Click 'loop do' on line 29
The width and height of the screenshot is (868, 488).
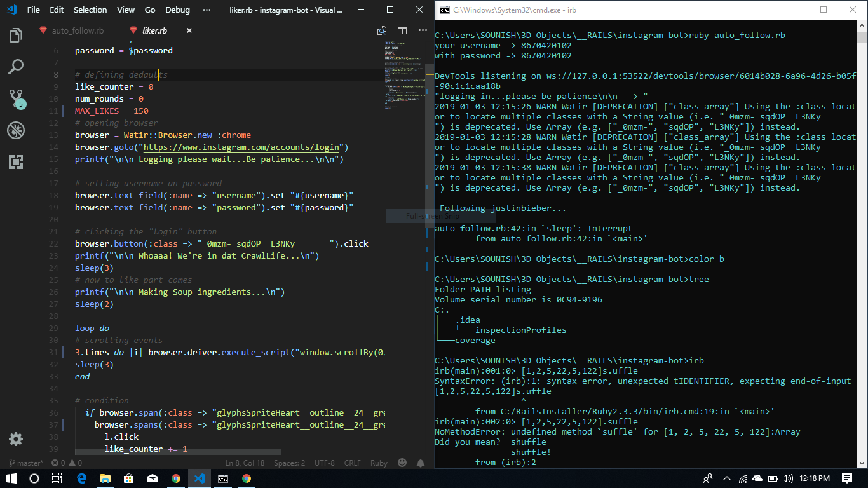coord(92,329)
